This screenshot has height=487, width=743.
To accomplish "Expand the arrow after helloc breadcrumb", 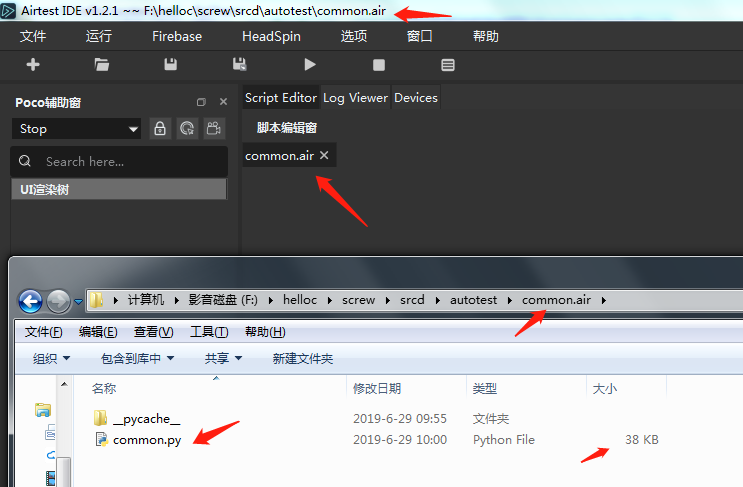I will click(330, 300).
